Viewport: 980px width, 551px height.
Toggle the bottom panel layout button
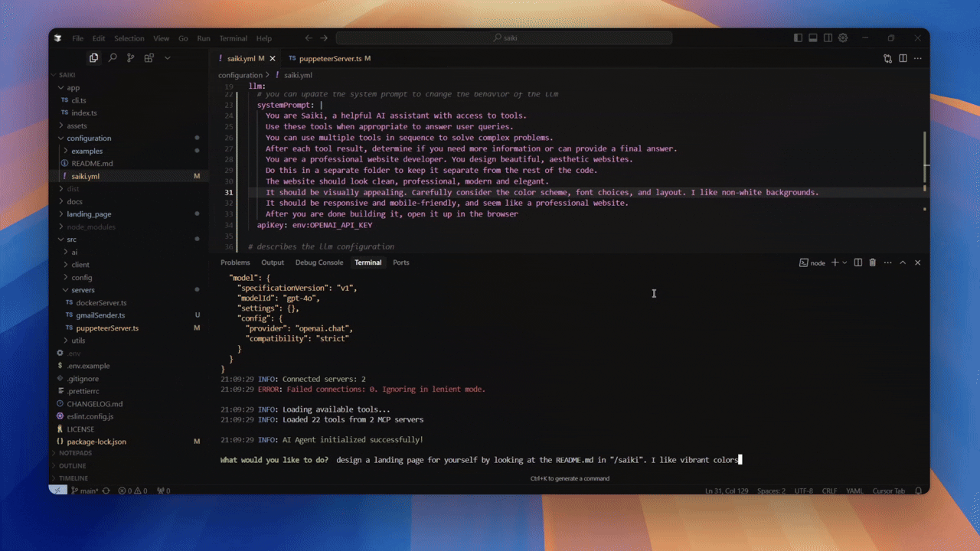click(x=813, y=38)
